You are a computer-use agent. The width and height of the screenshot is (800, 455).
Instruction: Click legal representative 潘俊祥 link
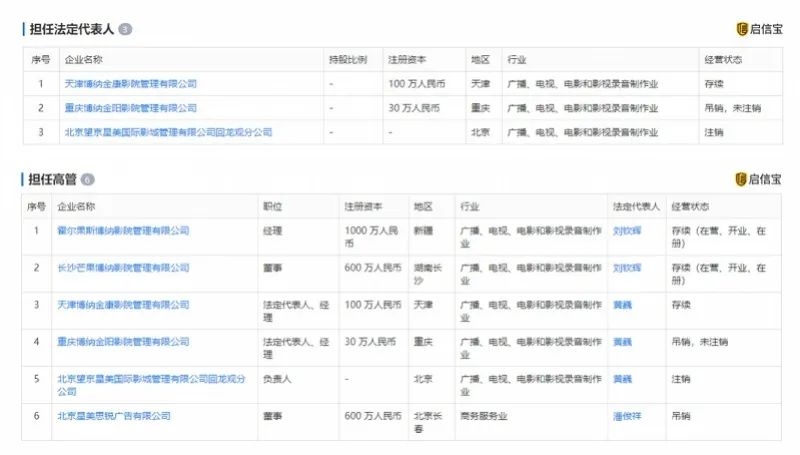(627, 415)
